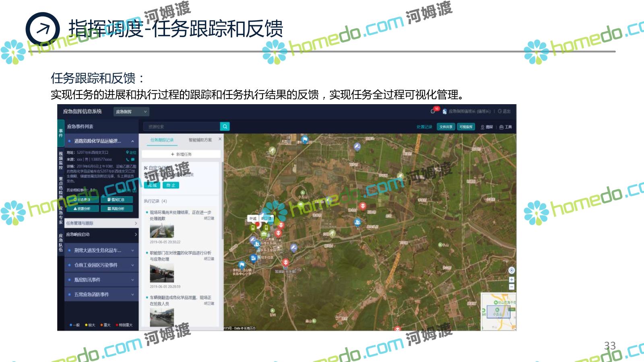Close the task tracking panel with X
The width and height of the screenshot is (644, 362).
click(220, 139)
